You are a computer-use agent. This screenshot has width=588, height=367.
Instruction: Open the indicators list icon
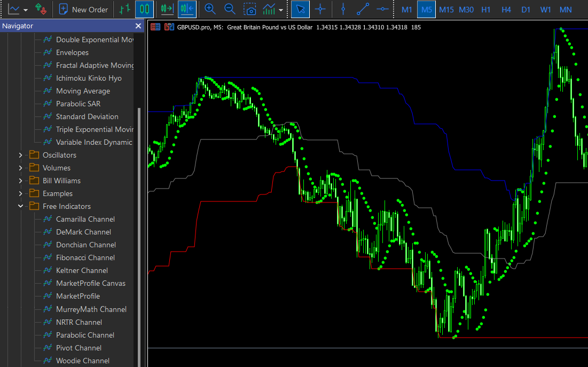269,10
